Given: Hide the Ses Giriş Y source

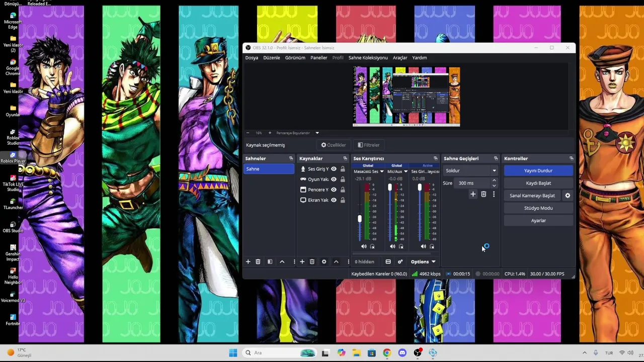Looking at the screenshot, I should coord(334,169).
